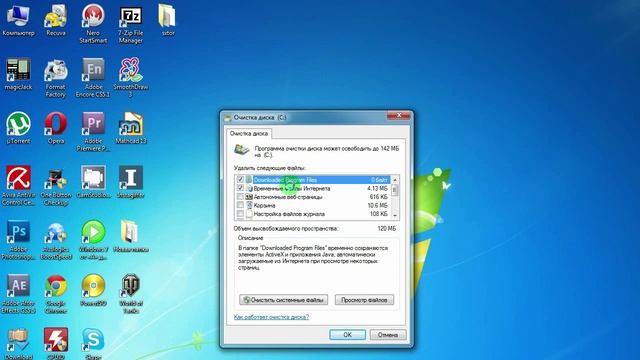Launch Recuva from the desktop

coord(56,20)
